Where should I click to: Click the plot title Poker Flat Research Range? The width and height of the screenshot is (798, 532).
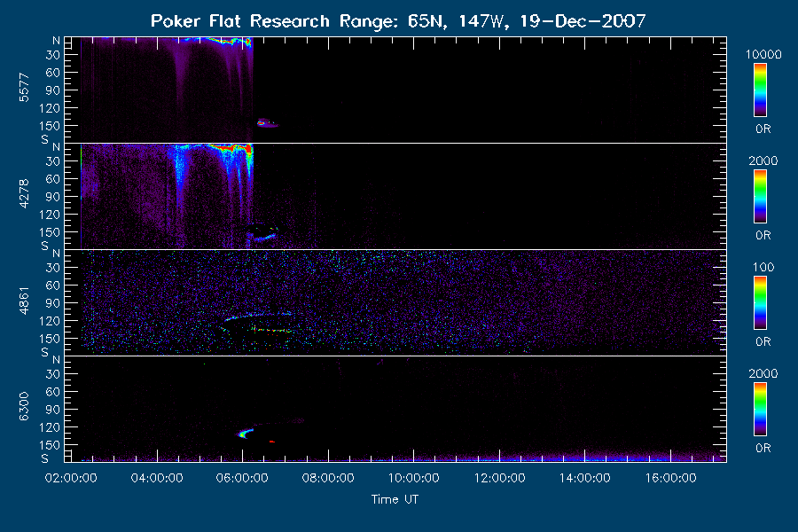(398, 21)
